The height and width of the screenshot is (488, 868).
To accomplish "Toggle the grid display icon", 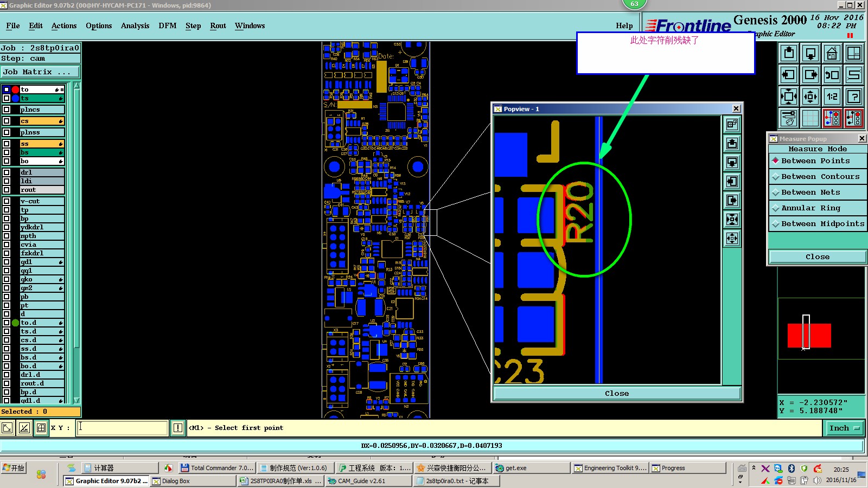I will tap(810, 118).
